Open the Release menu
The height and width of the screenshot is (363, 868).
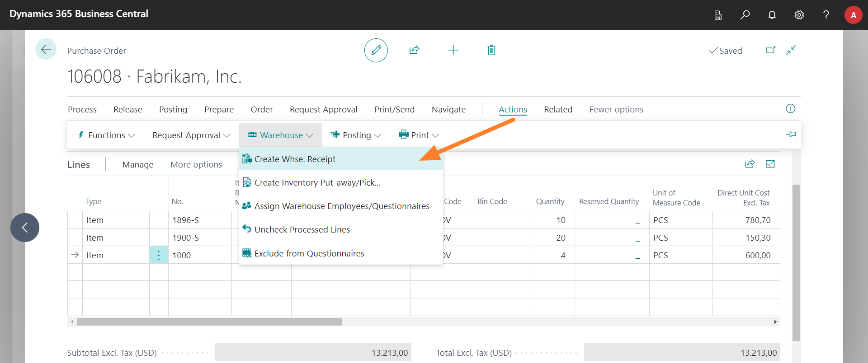128,109
